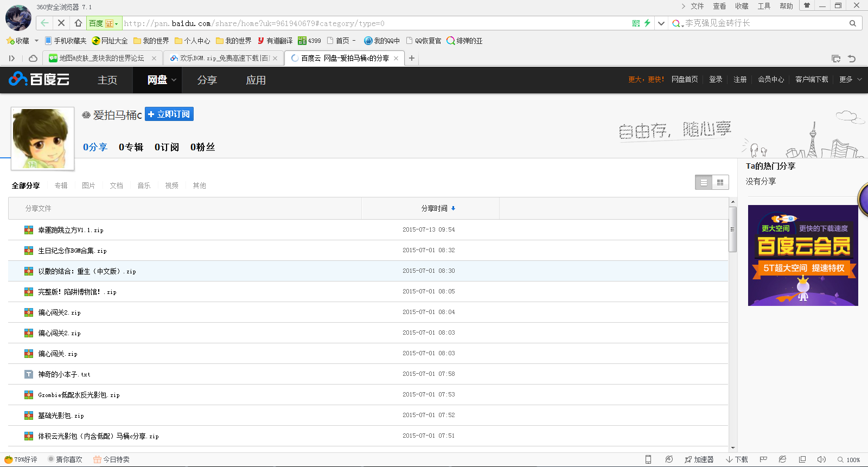This screenshot has width=868, height=467.
Task: Sort by 分享时间 column header
Action: click(x=438, y=208)
